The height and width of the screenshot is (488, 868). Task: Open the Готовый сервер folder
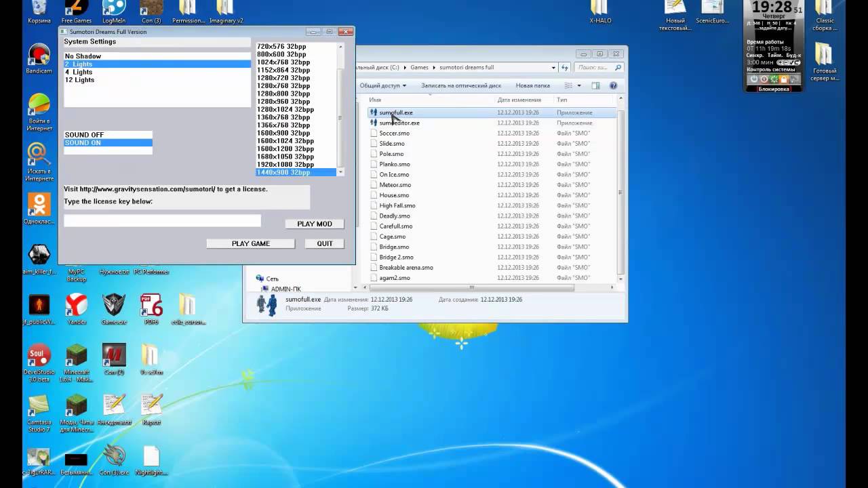click(x=825, y=62)
